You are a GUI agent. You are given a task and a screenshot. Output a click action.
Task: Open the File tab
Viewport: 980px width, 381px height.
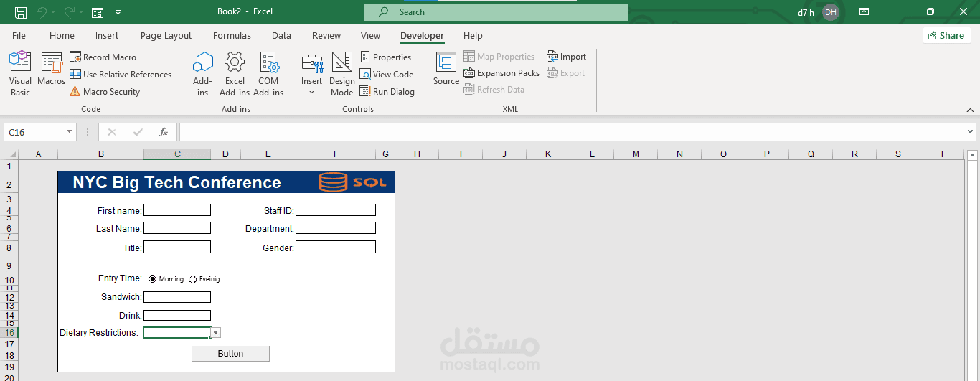(19, 35)
